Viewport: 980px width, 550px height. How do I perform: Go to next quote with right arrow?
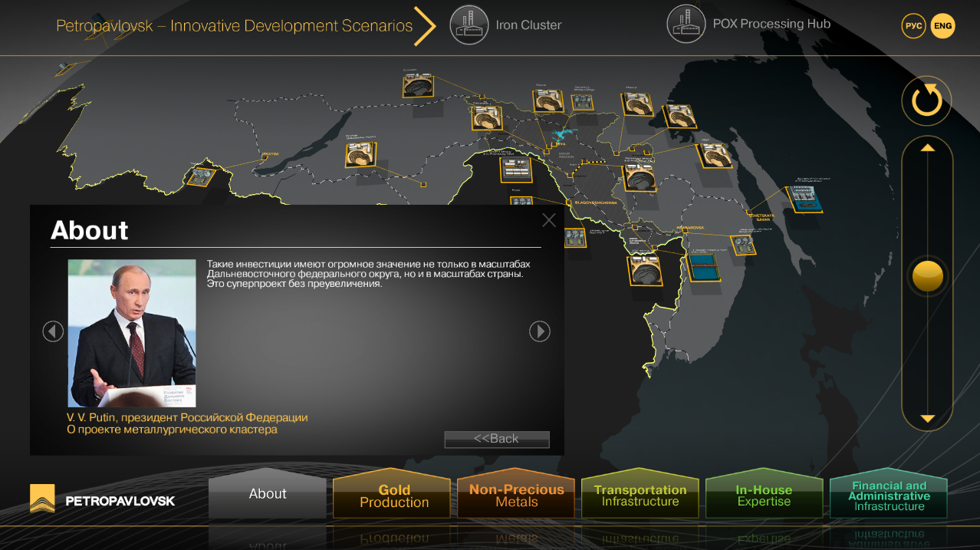point(540,331)
